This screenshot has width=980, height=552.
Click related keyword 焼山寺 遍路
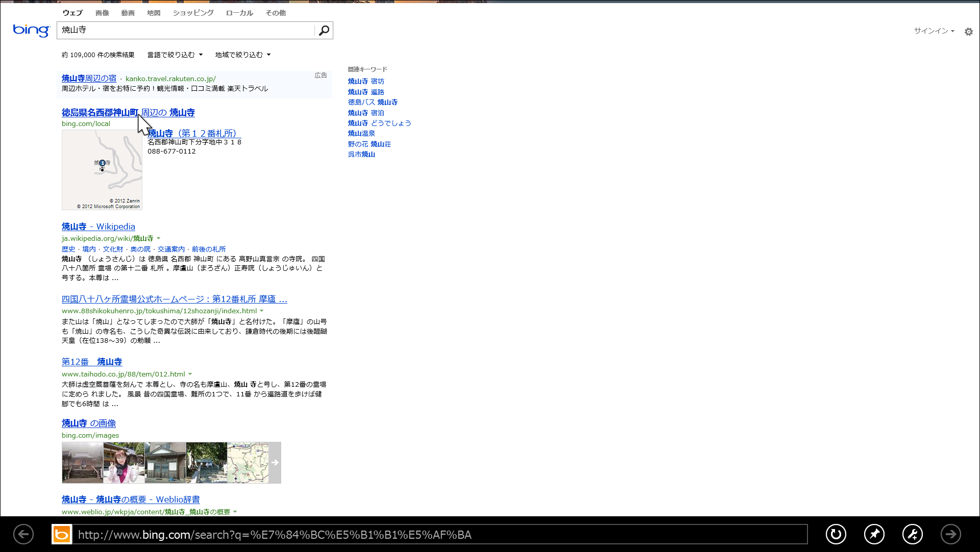click(366, 92)
